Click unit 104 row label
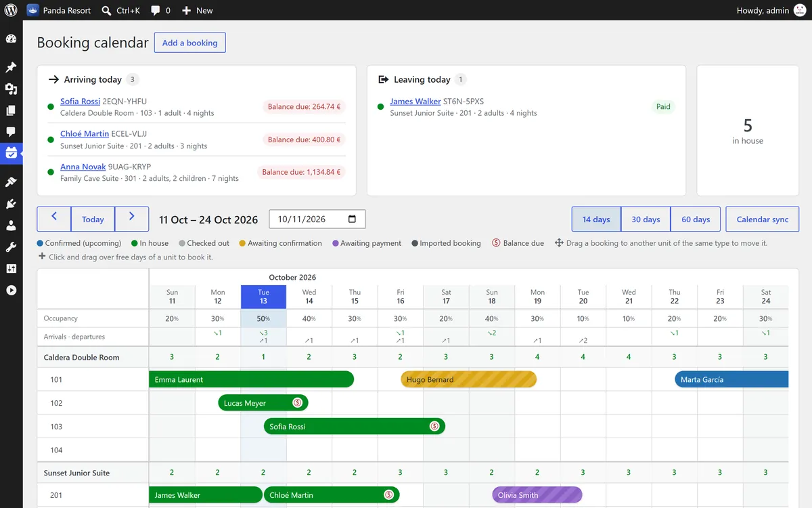 (56, 450)
